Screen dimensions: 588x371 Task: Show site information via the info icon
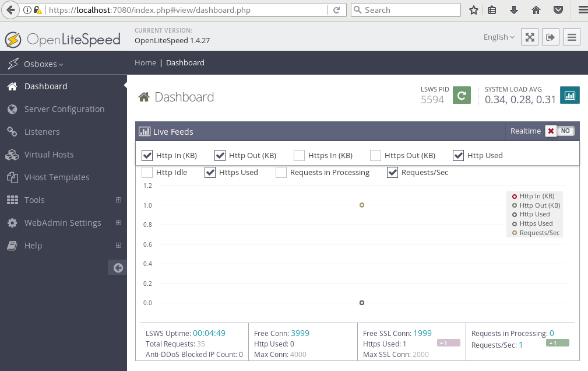click(27, 10)
